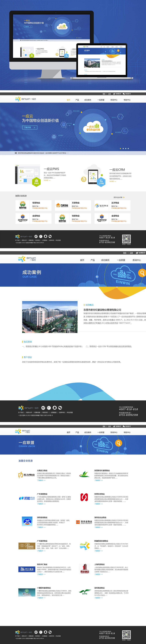Click the speaker icon beside news ticker

(x=16, y=153)
